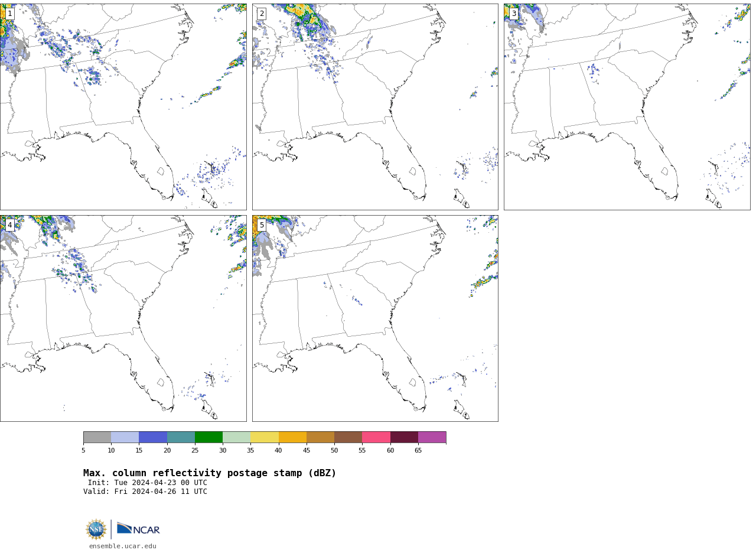756x553 pixels.
Task: Click the brown 50-55 dBZ swatch
Action: (x=348, y=437)
